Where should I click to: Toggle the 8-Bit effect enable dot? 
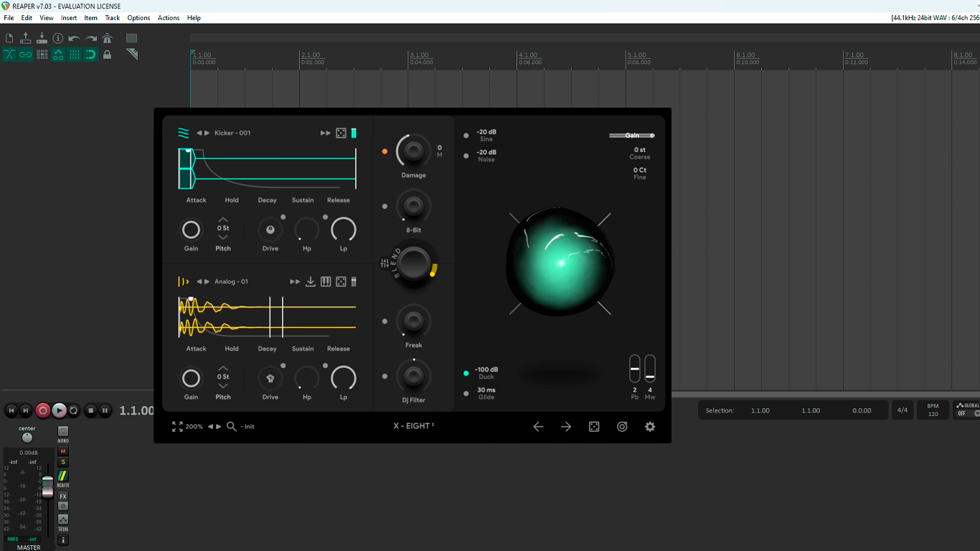click(385, 206)
